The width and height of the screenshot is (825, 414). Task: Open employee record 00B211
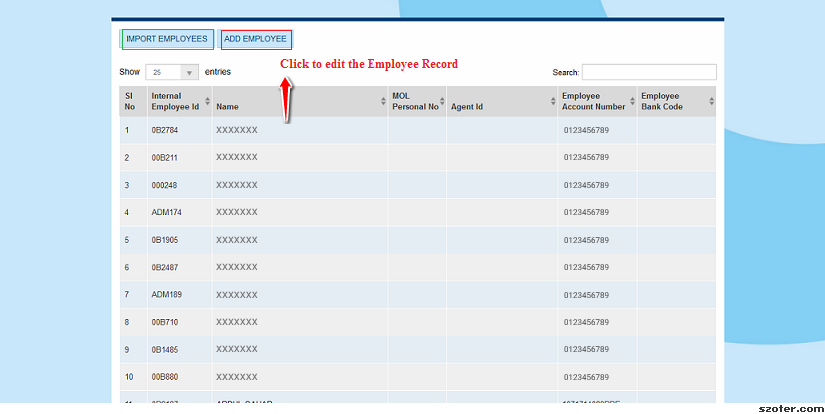point(165,158)
